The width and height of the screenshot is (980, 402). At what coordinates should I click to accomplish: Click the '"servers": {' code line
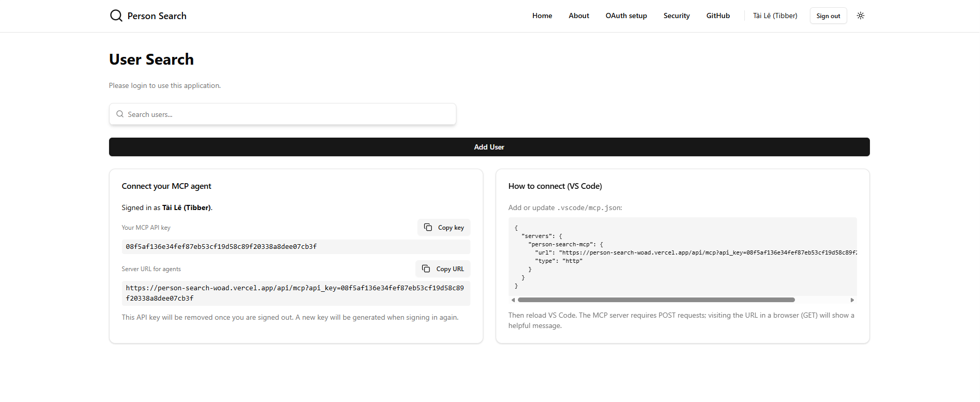point(542,236)
